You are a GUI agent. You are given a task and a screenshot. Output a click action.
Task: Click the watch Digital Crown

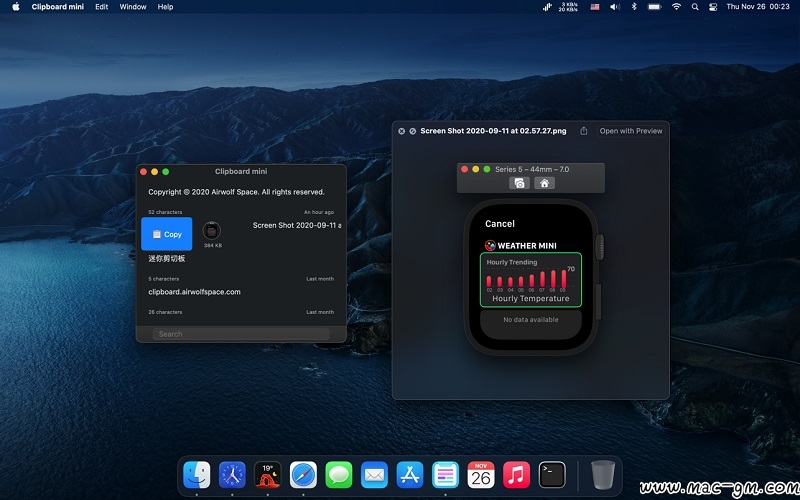(x=600, y=247)
